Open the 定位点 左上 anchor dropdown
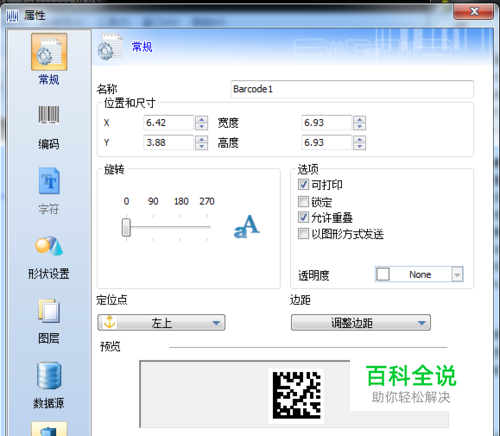Viewport: 500px width, 436px height. pos(161,322)
